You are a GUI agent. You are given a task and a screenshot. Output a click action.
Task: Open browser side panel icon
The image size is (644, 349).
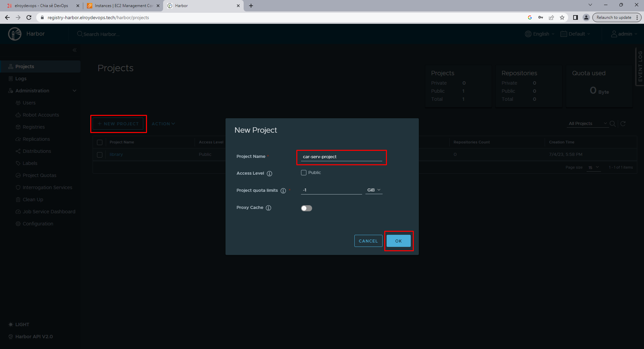coord(576,17)
